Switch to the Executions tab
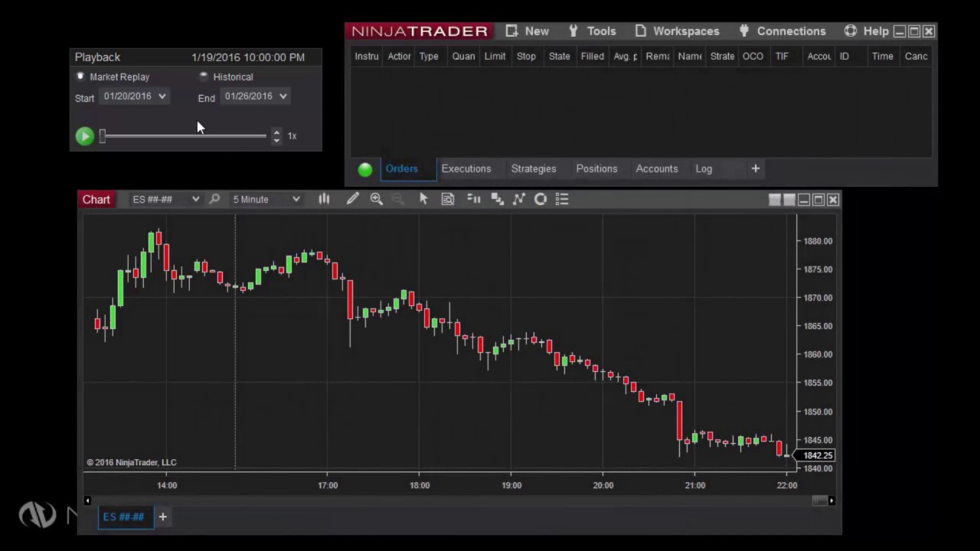This screenshot has height=551, width=980. 466,169
